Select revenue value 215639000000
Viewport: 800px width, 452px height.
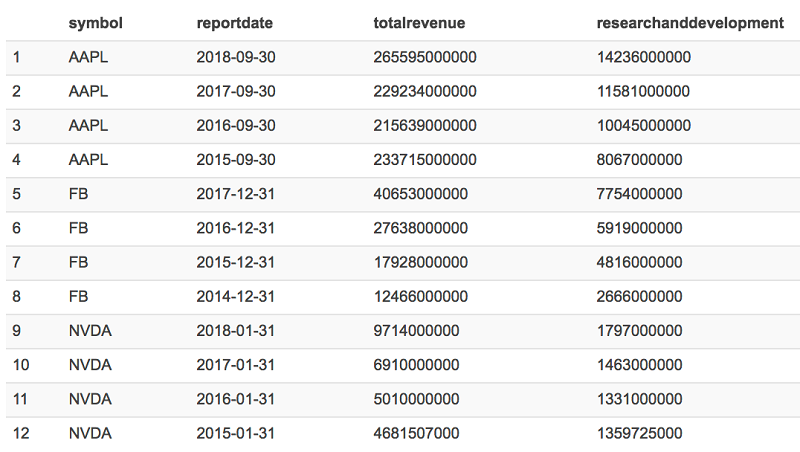(424, 125)
